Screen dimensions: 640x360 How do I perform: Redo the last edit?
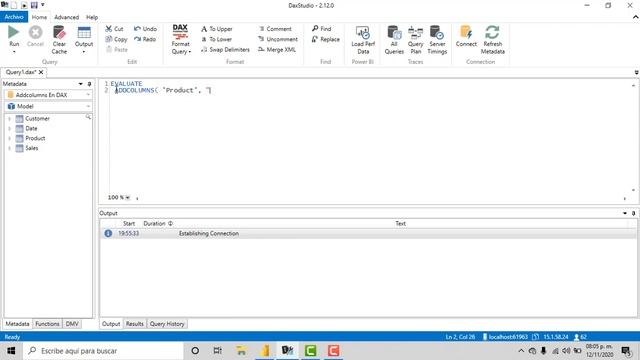(145, 39)
